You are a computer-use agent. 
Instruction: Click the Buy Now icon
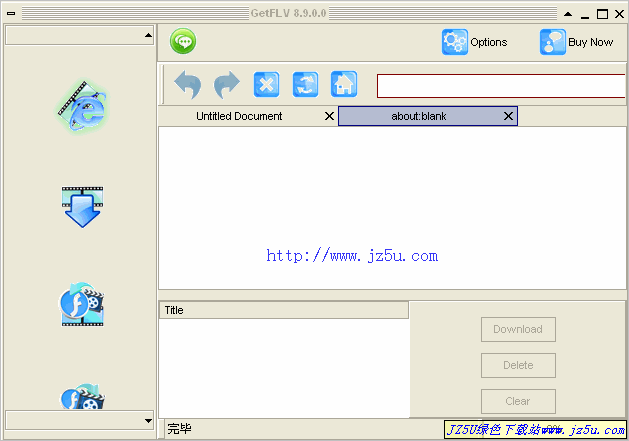552,42
